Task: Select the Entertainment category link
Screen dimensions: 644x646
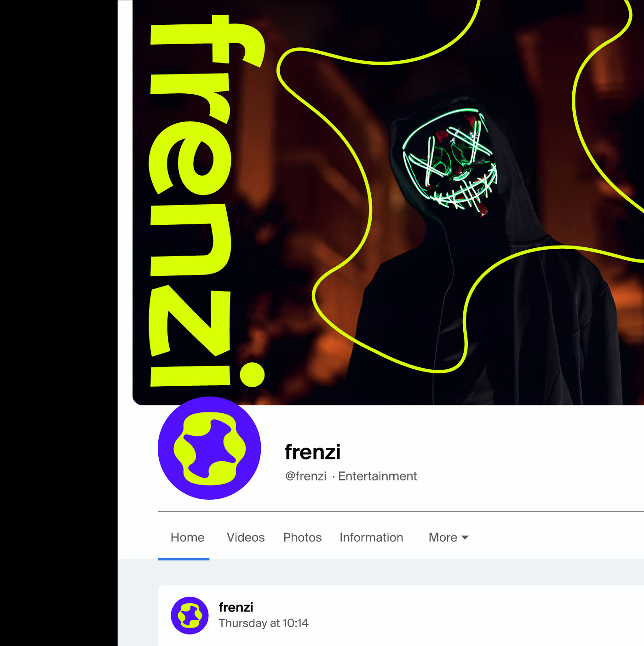Action: coord(377,476)
